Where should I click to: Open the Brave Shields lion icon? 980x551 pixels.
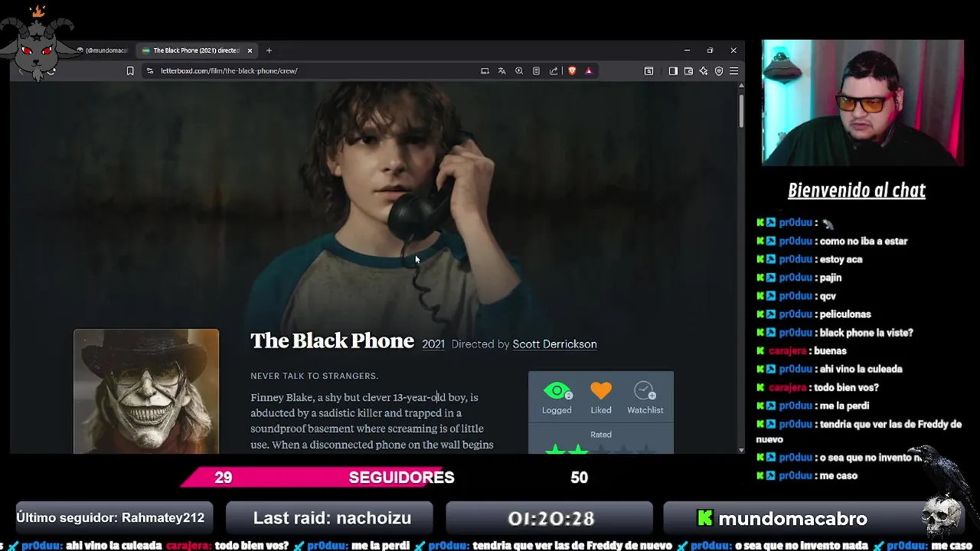click(x=572, y=71)
